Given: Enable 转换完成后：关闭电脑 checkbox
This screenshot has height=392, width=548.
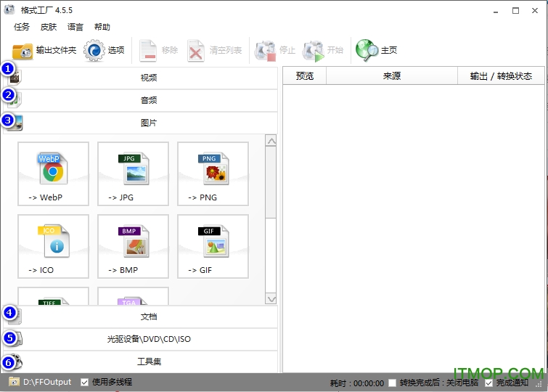Looking at the screenshot, I should pos(393,383).
